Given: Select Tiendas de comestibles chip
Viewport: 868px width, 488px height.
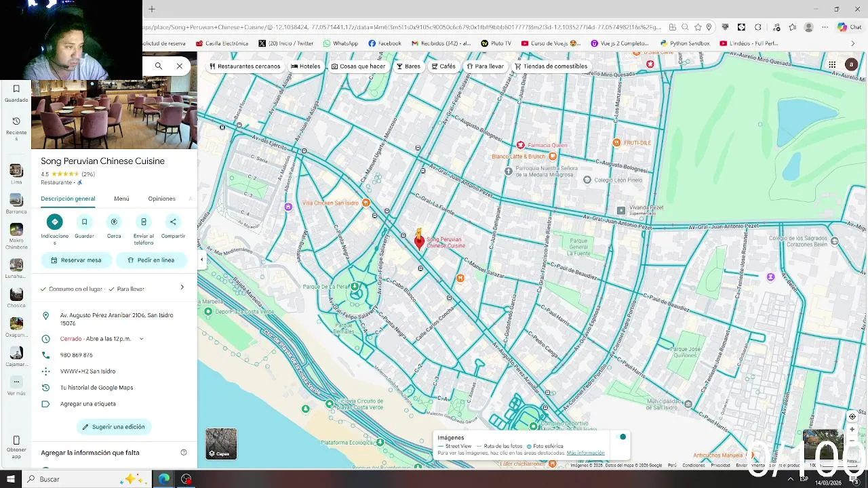Looking at the screenshot, I should click(551, 66).
